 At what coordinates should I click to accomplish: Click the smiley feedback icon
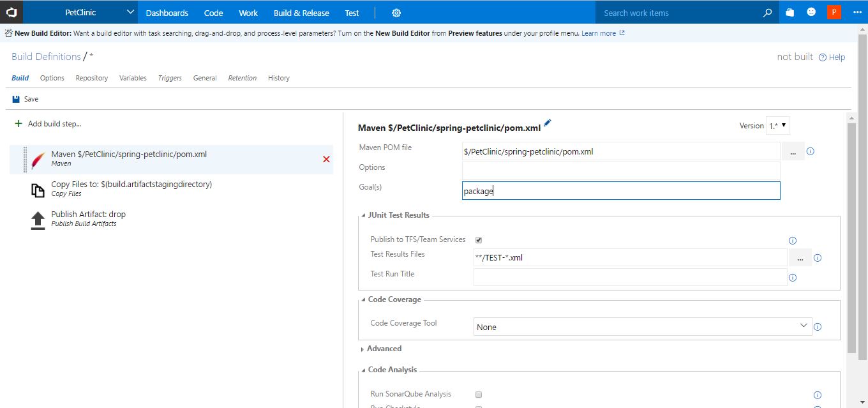[x=811, y=12]
